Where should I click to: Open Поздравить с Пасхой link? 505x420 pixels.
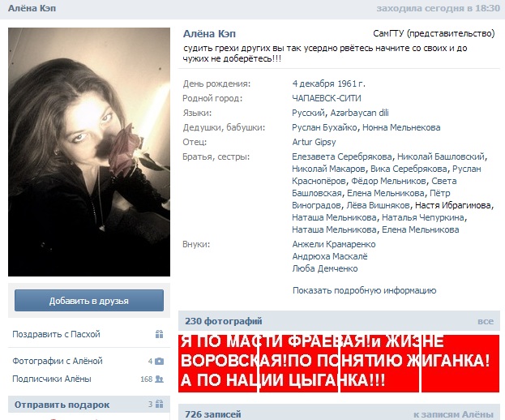pos(56,334)
